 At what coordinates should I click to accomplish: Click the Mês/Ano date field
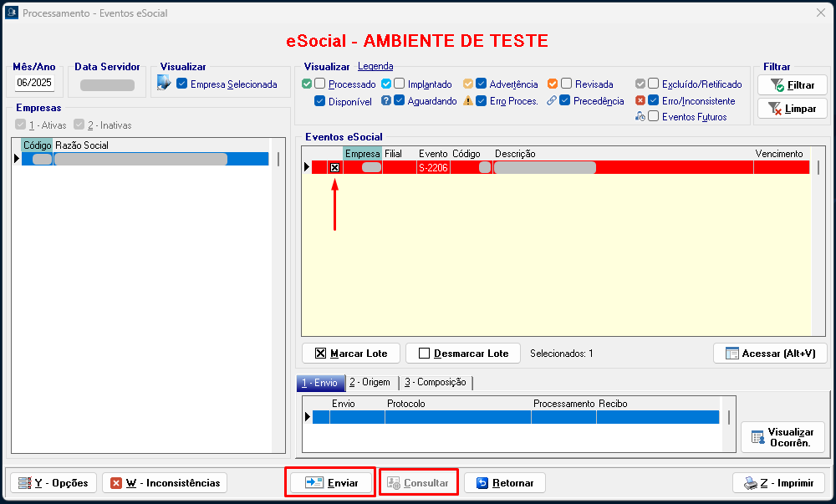(34, 84)
